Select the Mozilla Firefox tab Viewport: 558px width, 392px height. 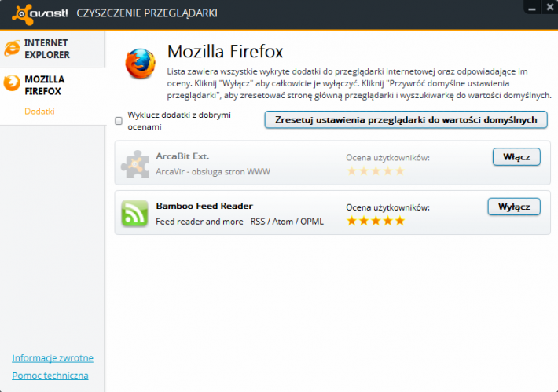(x=52, y=86)
